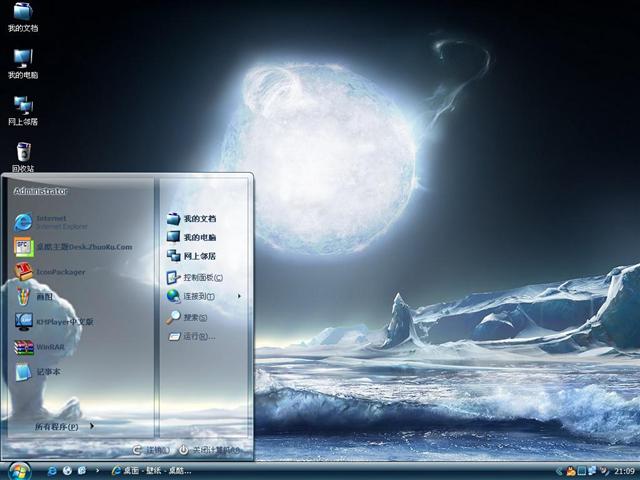This screenshot has width=640, height=480.
Task: Select the 我的电脑 desktop icon
Action: point(23,63)
